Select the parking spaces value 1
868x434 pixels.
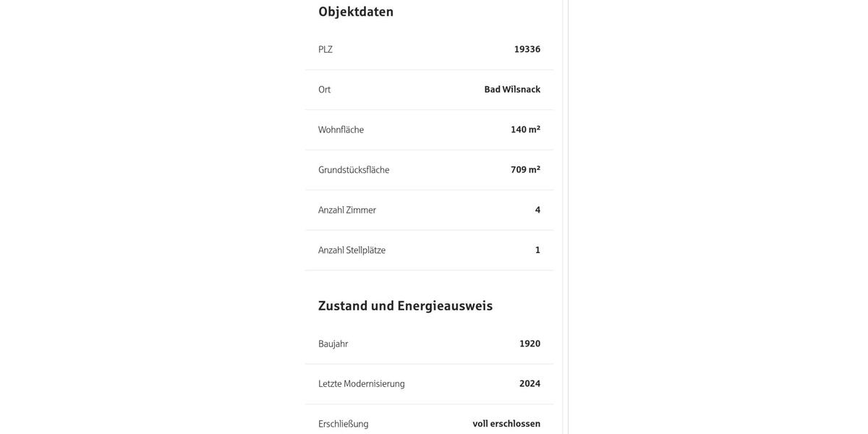pyautogui.click(x=537, y=250)
